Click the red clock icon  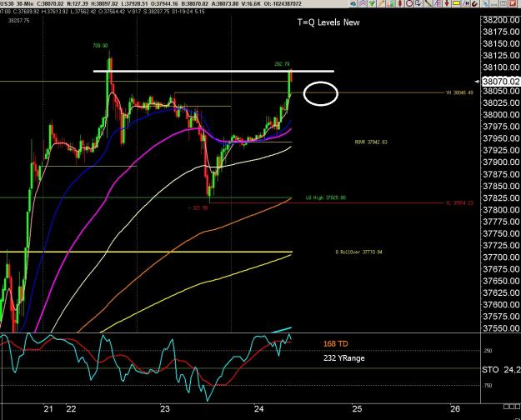(x=409, y=3)
